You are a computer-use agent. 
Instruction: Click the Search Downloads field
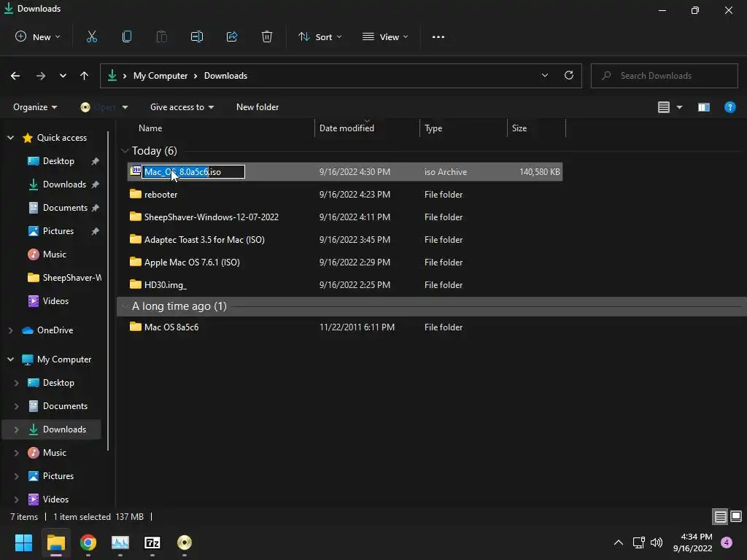point(664,76)
